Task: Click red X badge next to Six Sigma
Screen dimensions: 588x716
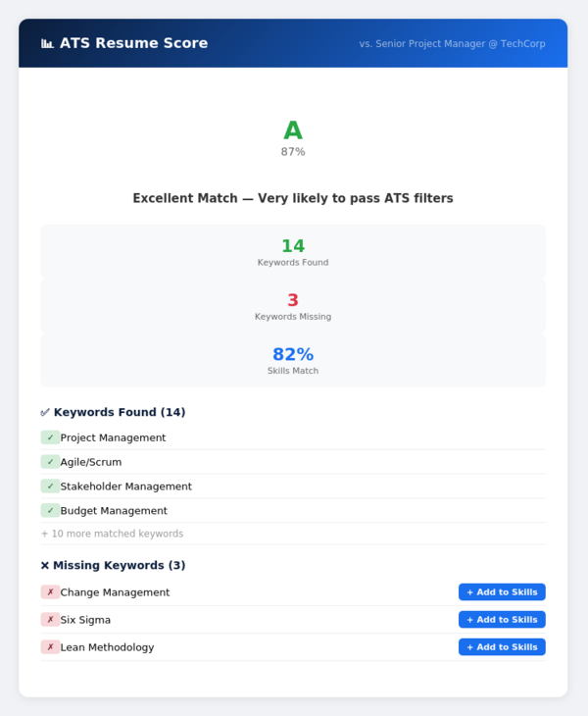Action: click(x=50, y=620)
